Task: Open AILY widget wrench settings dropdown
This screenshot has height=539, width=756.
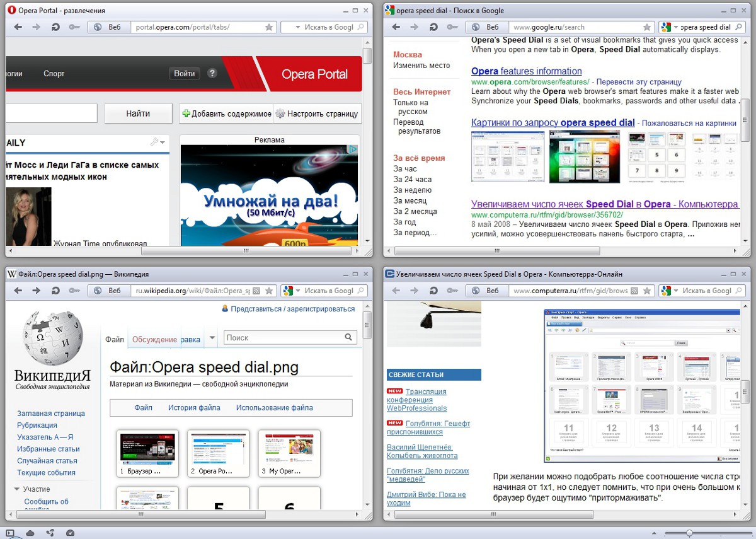Action: pos(157,142)
